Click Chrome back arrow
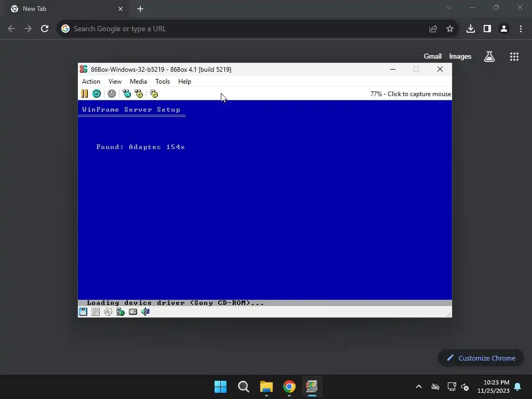Image resolution: width=532 pixels, height=399 pixels. (11, 29)
